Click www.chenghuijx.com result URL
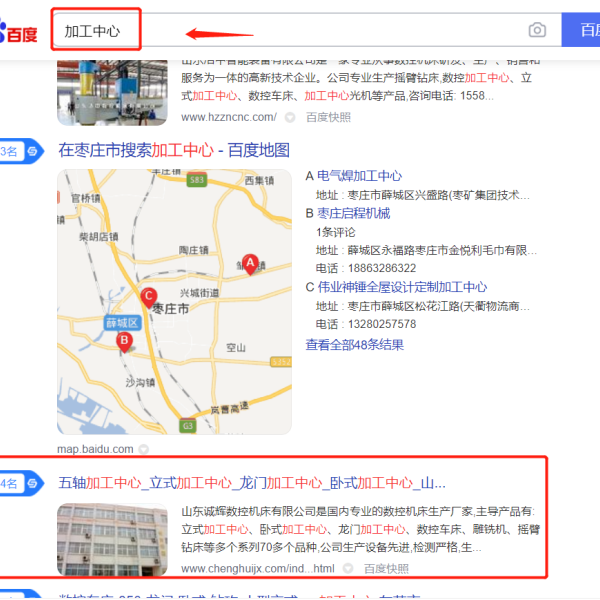Viewport: 600px width, 600px height. pyautogui.click(x=258, y=569)
